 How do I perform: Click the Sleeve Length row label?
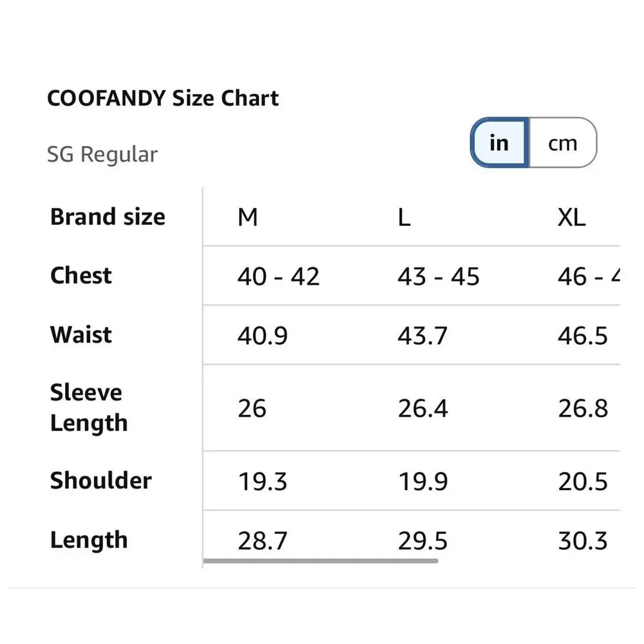pos(89,408)
